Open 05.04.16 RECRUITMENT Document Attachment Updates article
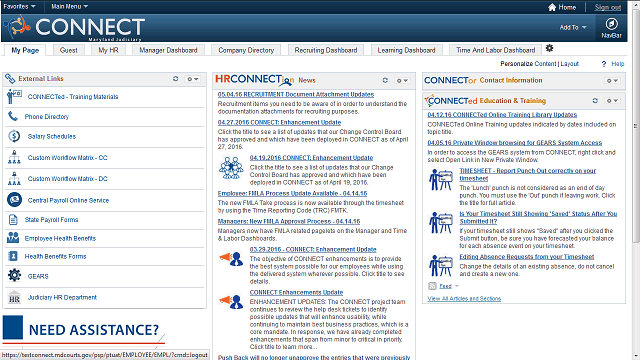 [x=296, y=94]
